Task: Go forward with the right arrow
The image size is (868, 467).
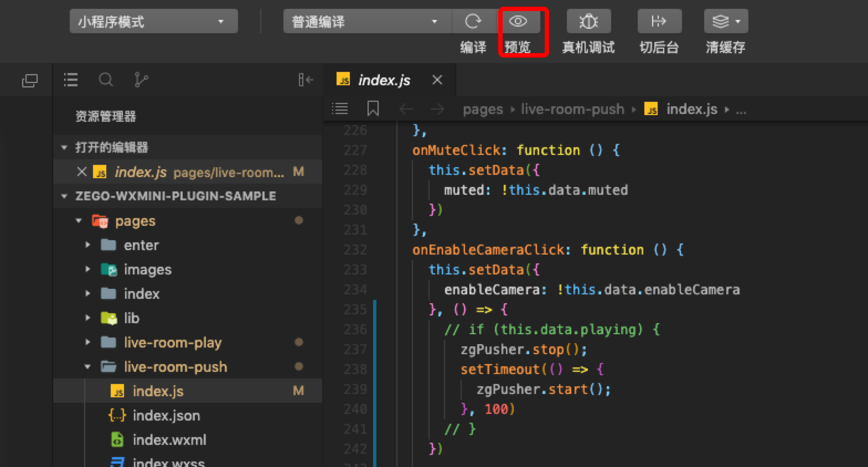Action: 437,109
